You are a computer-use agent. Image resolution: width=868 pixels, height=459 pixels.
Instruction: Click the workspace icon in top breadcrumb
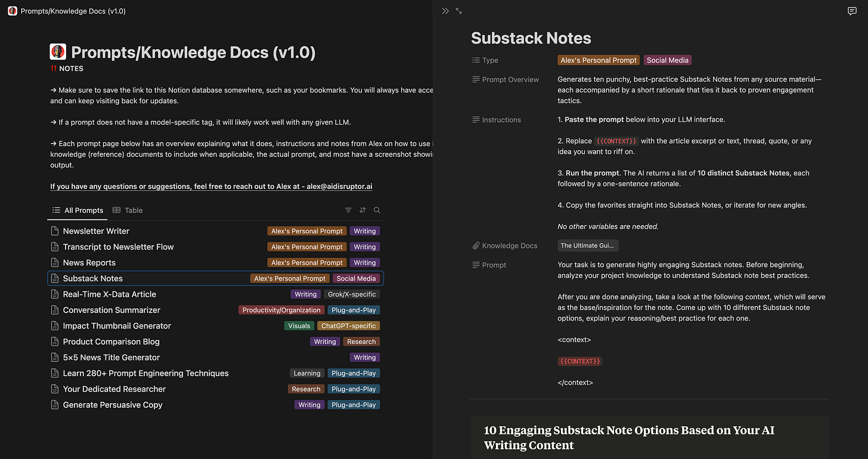(13, 11)
